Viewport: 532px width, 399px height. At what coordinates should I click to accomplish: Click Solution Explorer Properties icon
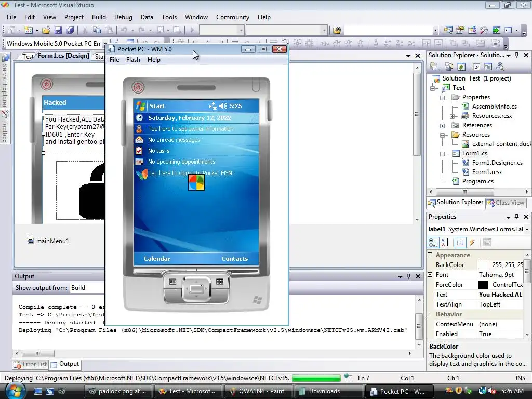434,67
